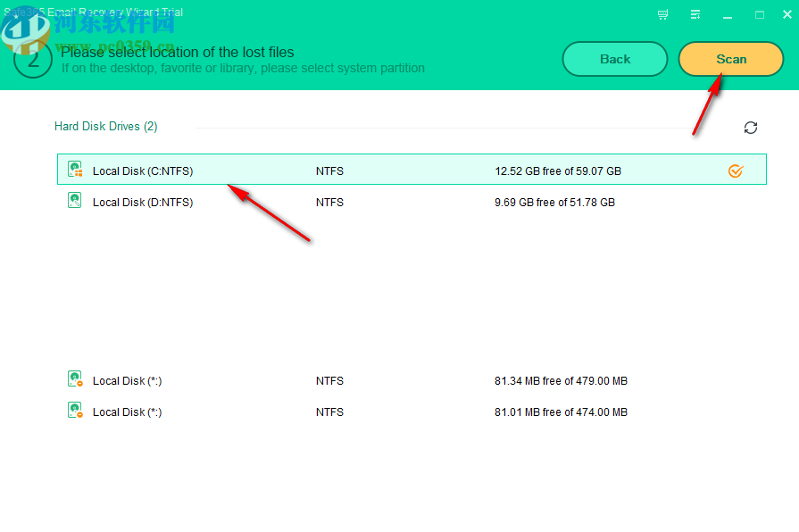Click the refresh drives icon

(x=751, y=128)
